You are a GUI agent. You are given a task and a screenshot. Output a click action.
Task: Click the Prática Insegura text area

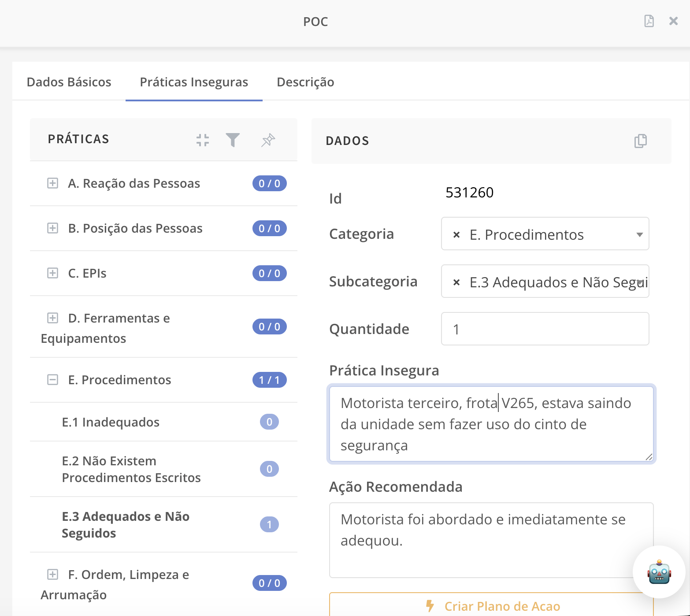click(x=491, y=424)
